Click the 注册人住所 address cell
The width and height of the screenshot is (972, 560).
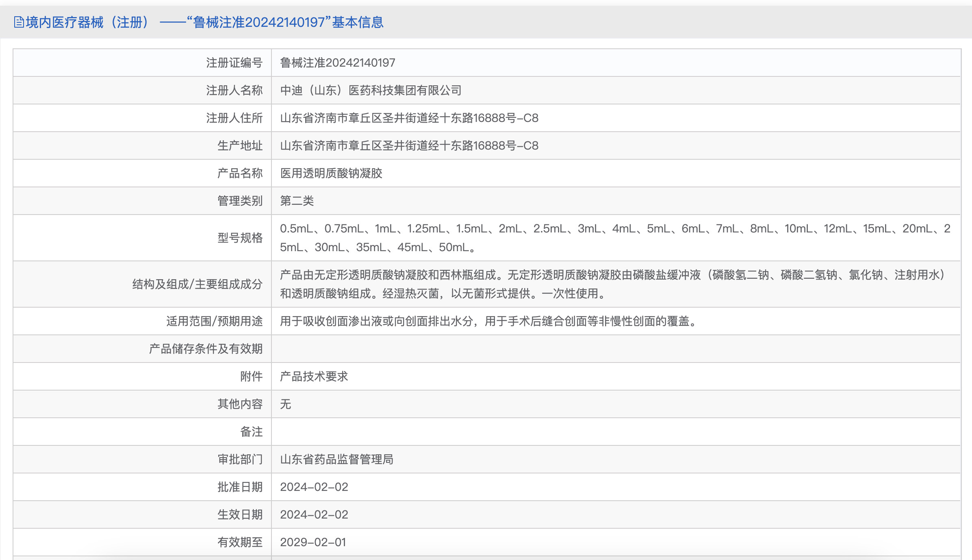coord(406,118)
